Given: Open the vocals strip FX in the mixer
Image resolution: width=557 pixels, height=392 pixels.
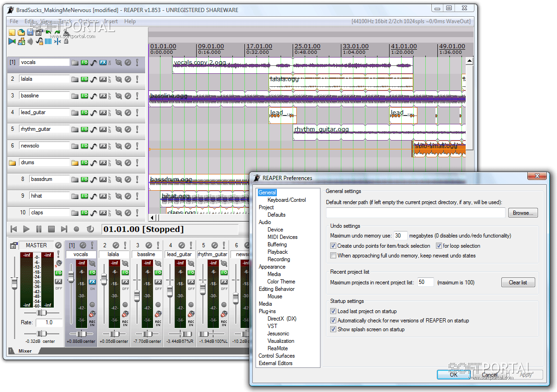Looking at the screenshot, I should (92, 282).
